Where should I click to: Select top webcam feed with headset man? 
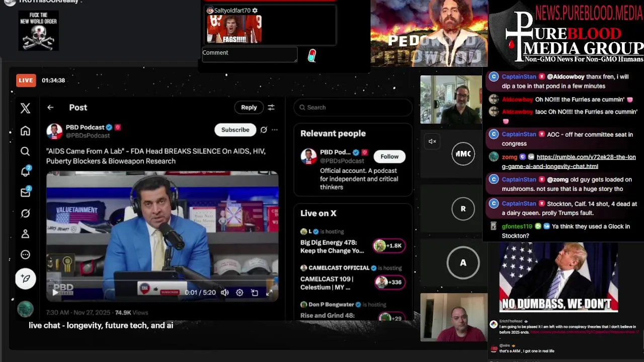(x=451, y=100)
